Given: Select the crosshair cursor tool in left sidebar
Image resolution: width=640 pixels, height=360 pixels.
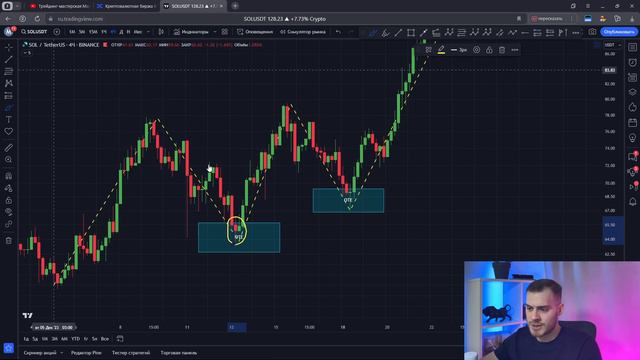Looking at the screenshot, I should pyautogui.click(x=9, y=47).
